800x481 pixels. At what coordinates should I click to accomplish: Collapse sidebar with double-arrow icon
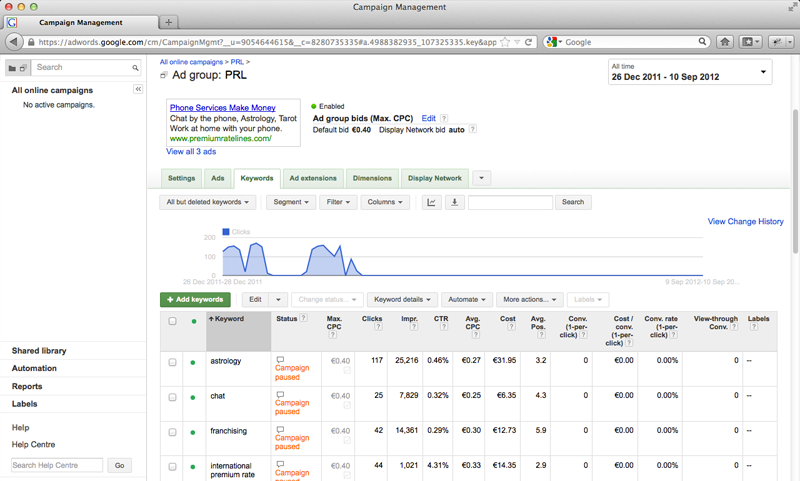pos(138,89)
